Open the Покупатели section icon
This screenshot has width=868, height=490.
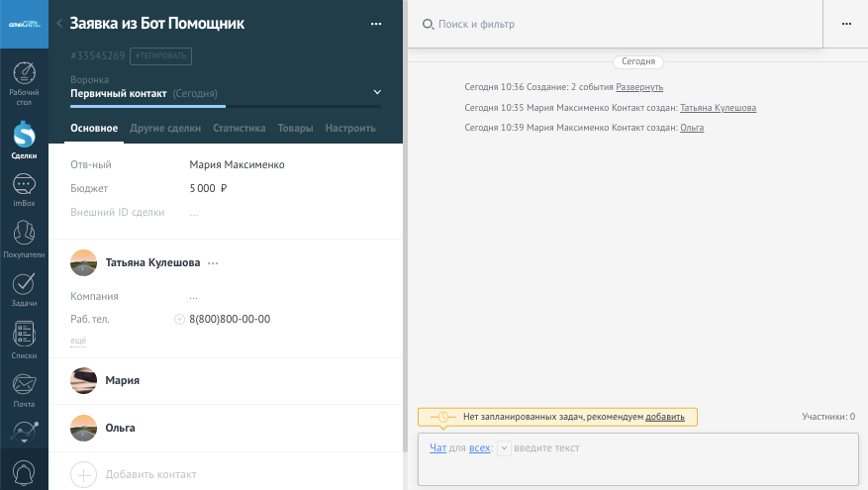pyautogui.click(x=24, y=239)
